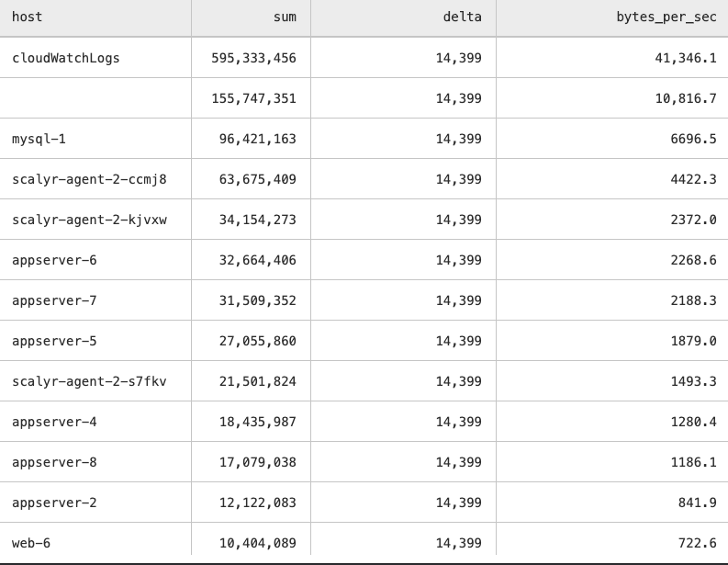Choose the appserver-5 host cell
The width and height of the screenshot is (728, 565).
[x=54, y=341]
